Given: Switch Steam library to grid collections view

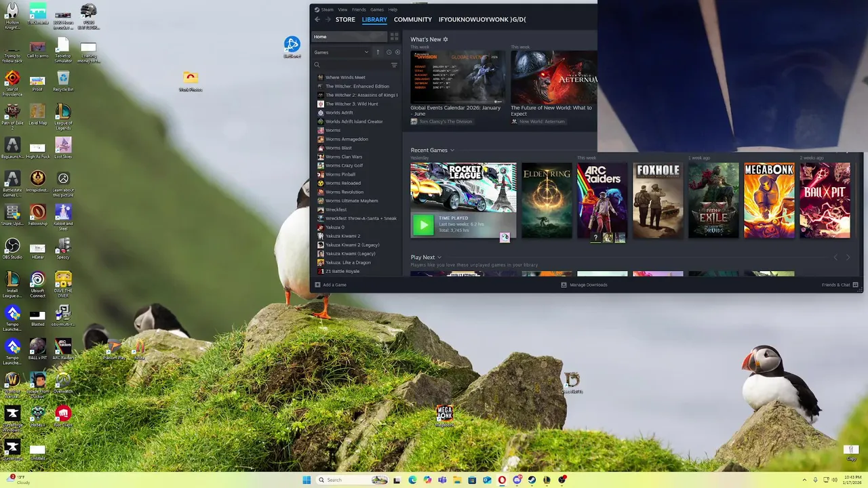Looking at the screenshot, I should pyautogui.click(x=394, y=37).
